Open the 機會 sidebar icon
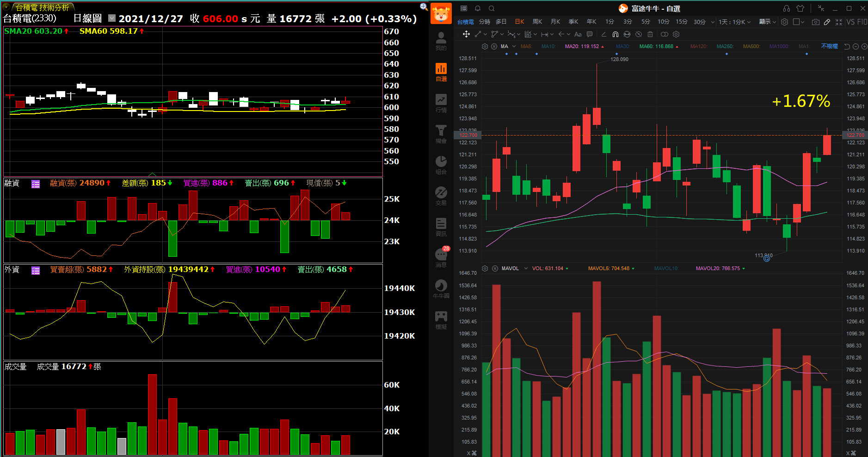The image size is (868, 457). coord(441,134)
